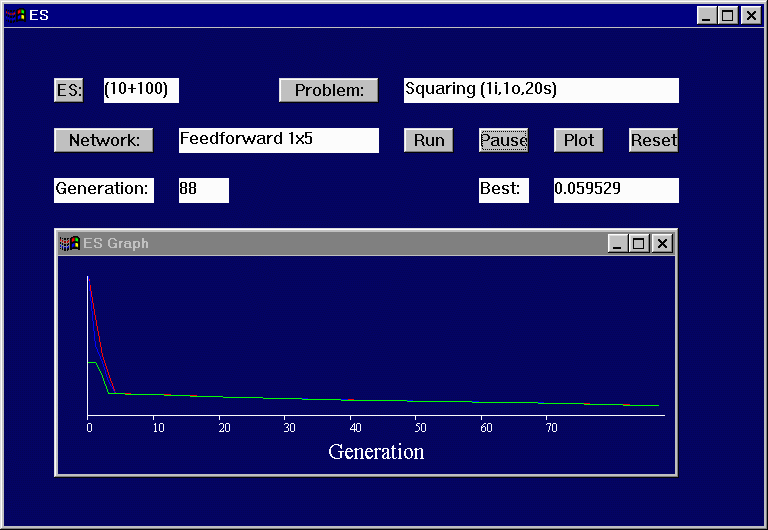Viewport: 768px width, 530px height.
Task: Click the Network: button
Action: click(x=103, y=141)
